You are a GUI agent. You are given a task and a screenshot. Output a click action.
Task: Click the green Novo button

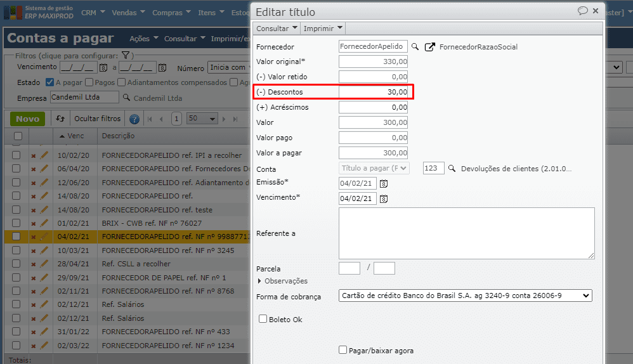click(x=27, y=119)
